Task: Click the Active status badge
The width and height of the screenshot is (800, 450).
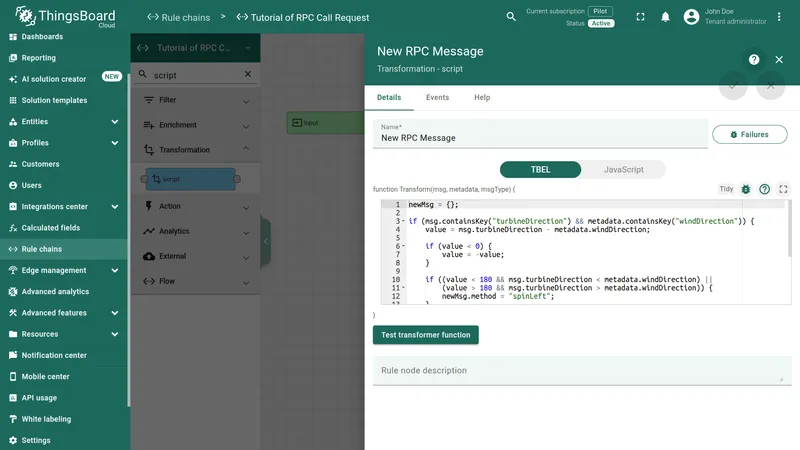Action: [x=601, y=23]
